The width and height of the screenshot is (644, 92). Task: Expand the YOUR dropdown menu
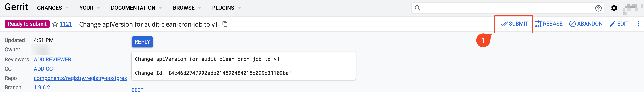point(90,8)
